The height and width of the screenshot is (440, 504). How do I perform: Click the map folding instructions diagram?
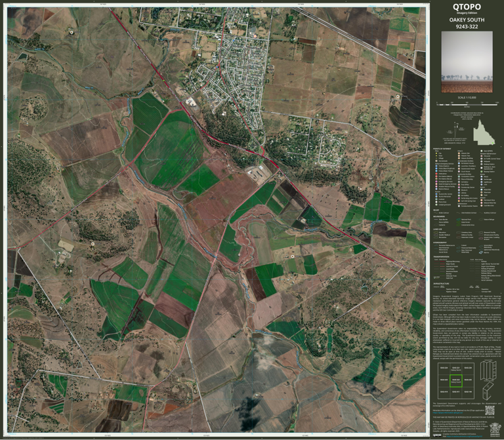point(488,380)
